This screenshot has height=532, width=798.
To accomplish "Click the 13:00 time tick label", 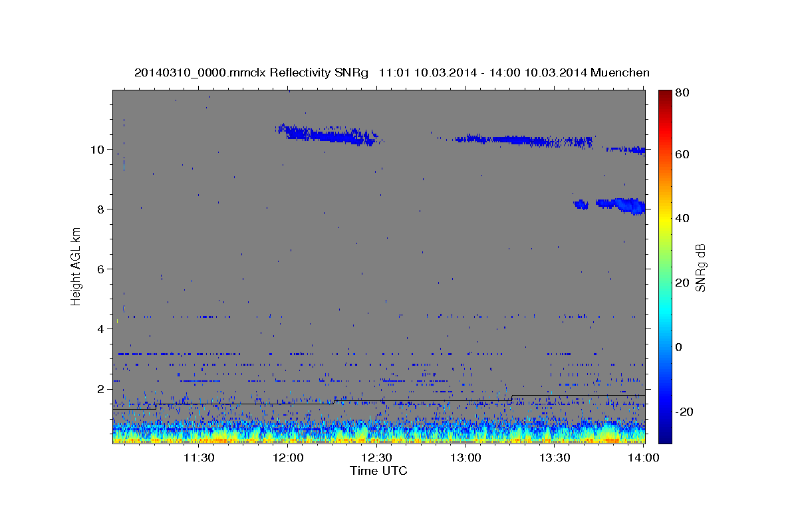I will pyautogui.click(x=465, y=458).
